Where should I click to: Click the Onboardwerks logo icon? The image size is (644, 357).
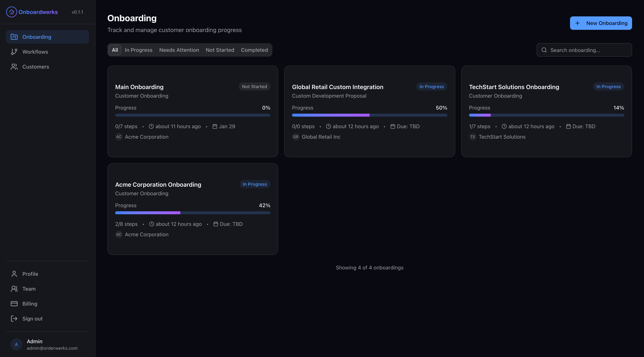point(12,12)
